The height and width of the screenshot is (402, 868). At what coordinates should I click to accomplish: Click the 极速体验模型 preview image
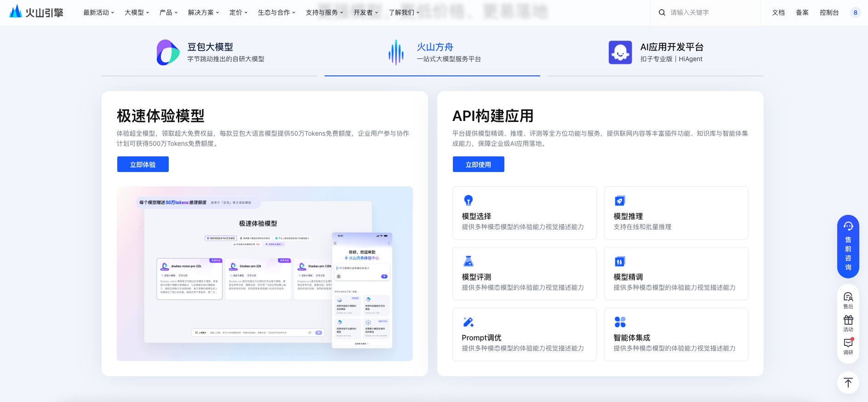264,273
